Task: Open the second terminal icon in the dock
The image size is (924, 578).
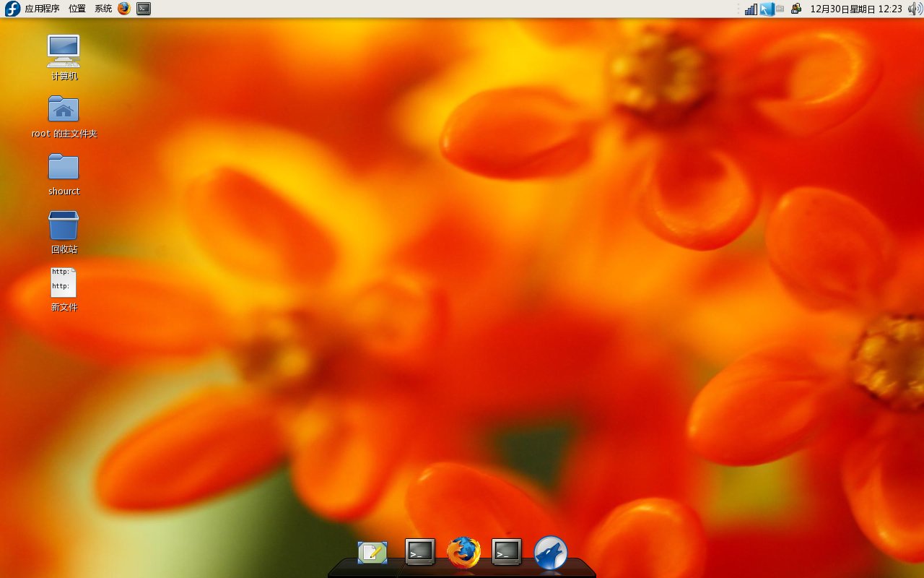Action: (x=506, y=551)
